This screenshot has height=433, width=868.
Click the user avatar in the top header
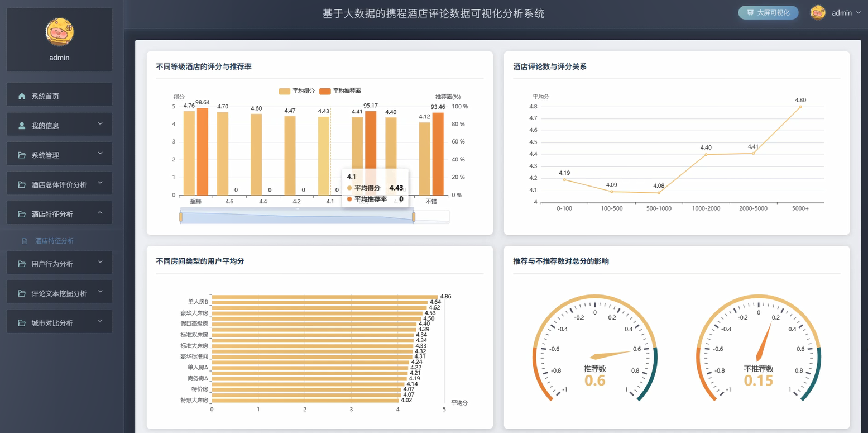point(818,13)
